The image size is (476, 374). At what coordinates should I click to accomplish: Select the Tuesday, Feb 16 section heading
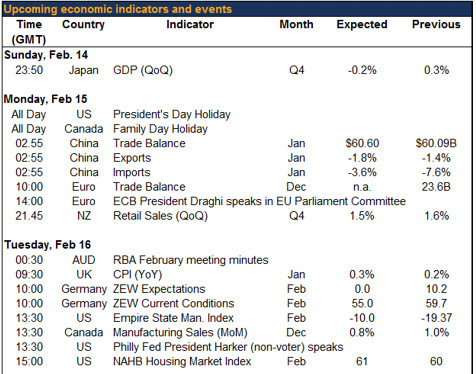(47, 245)
